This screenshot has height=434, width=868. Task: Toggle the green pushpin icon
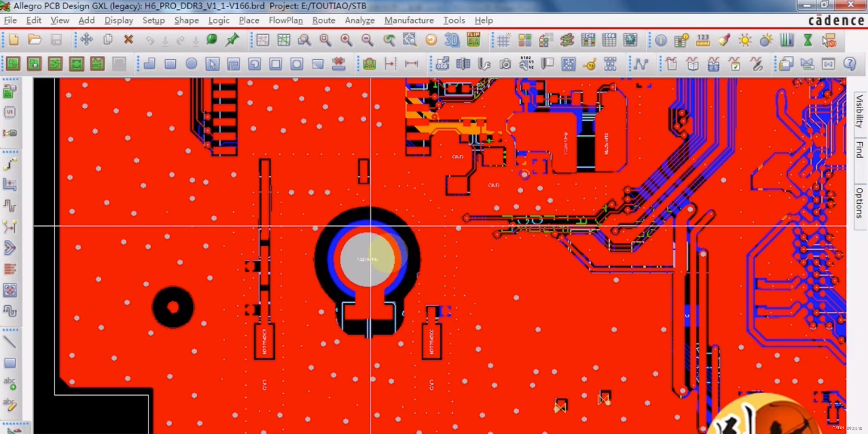pos(232,40)
